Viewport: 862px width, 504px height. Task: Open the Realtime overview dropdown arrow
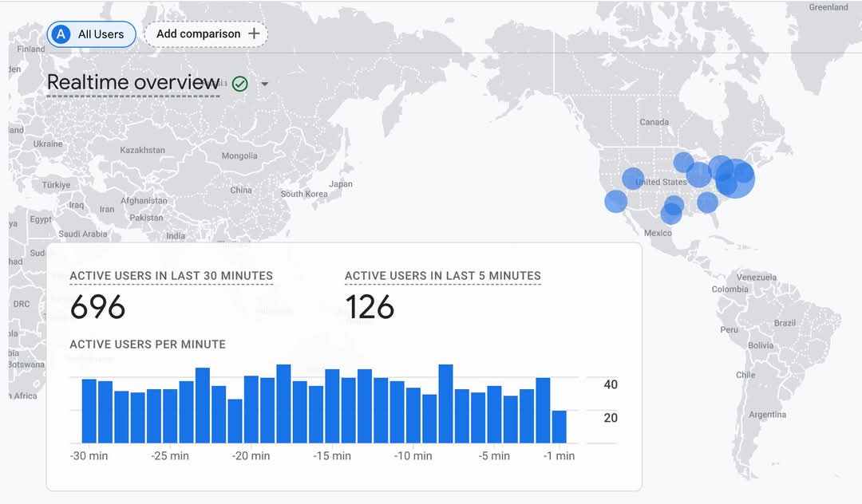coord(264,84)
